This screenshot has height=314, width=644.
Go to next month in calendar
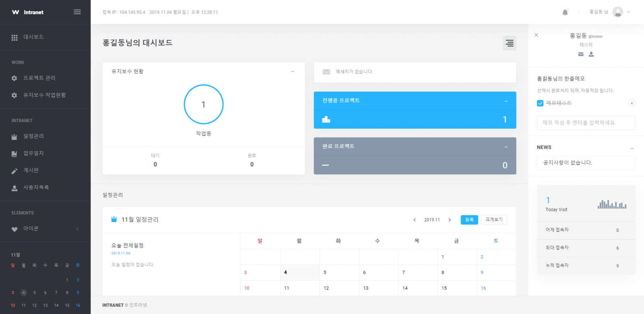(450, 220)
